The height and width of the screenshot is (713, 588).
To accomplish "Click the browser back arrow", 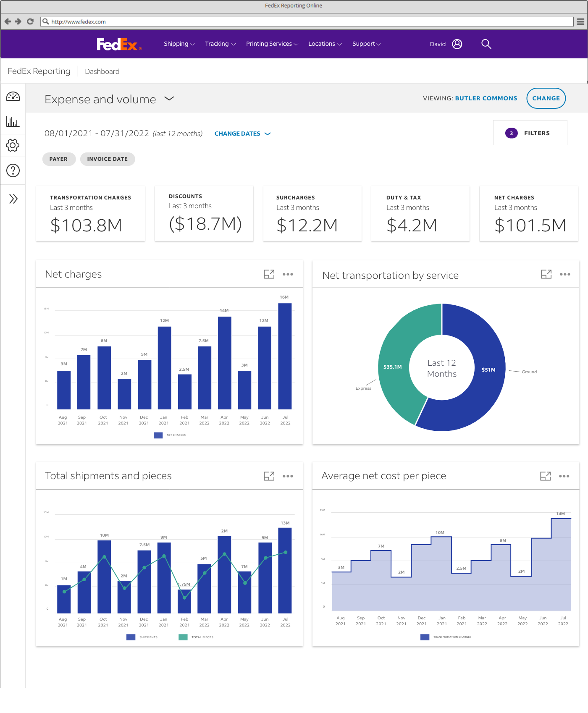I will coord(8,21).
